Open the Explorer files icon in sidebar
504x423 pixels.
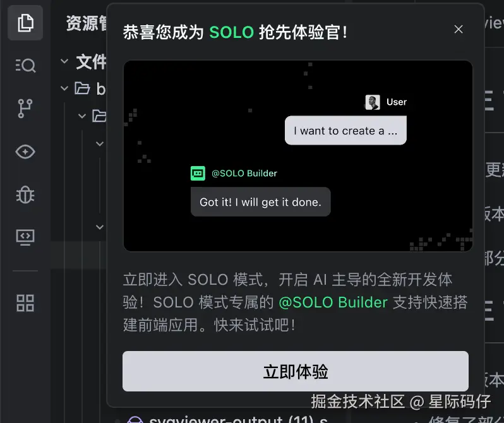pyautogui.click(x=25, y=23)
